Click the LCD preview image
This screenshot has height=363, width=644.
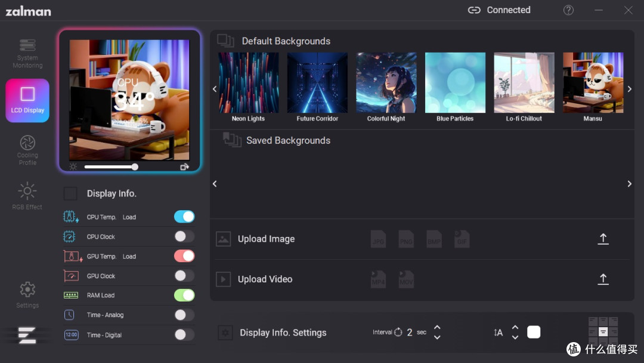pyautogui.click(x=129, y=100)
